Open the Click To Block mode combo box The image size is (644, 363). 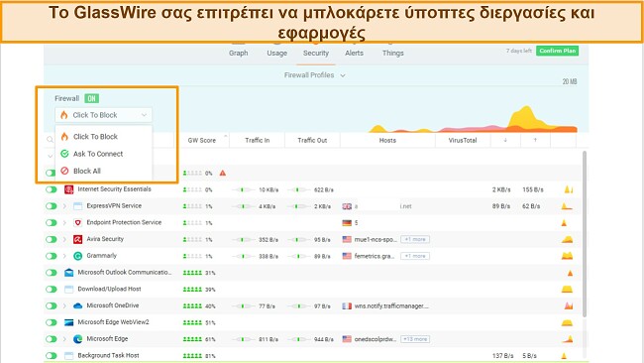tap(103, 115)
